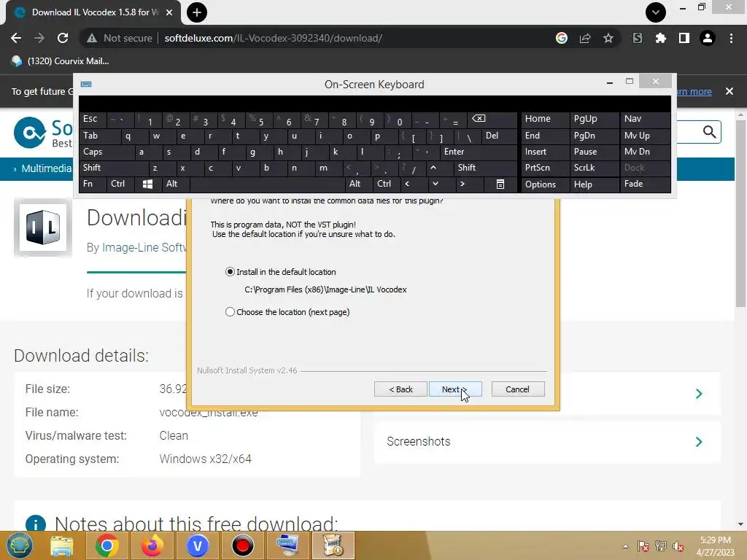This screenshot has height=560, width=747.
Task: Click the muted volume tray icon
Action: click(x=678, y=546)
